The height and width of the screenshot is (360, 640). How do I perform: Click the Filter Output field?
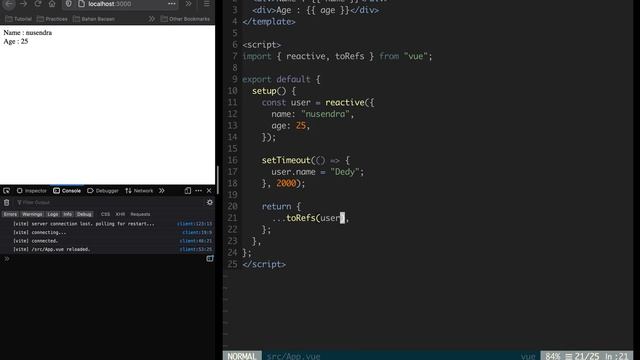pyautogui.click(x=108, y=202)
